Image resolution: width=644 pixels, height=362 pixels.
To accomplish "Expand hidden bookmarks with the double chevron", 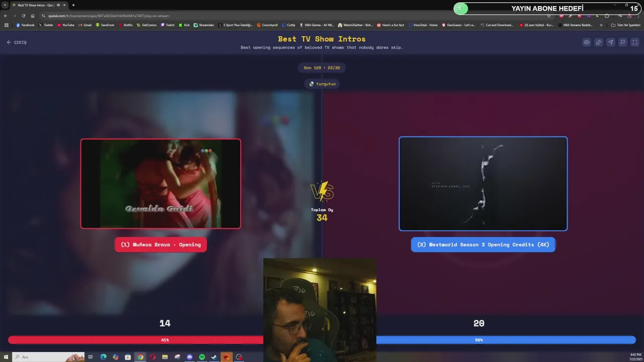I will pos(601,25).
